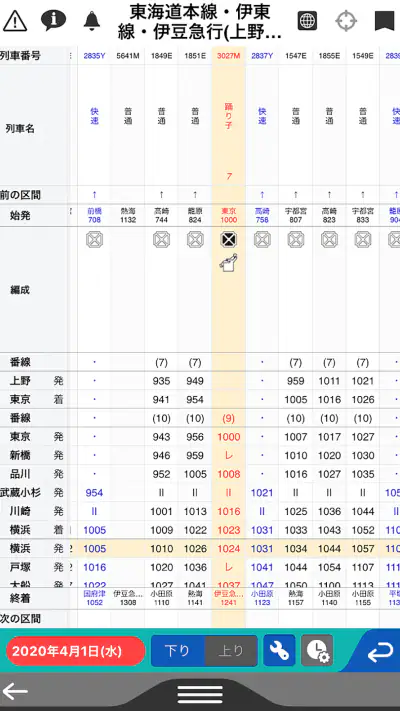Select train number 1851E header

tap(195, 56)
